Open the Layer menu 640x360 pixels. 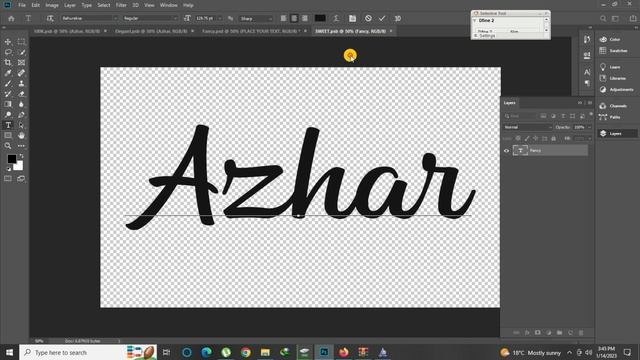[70, 5]
